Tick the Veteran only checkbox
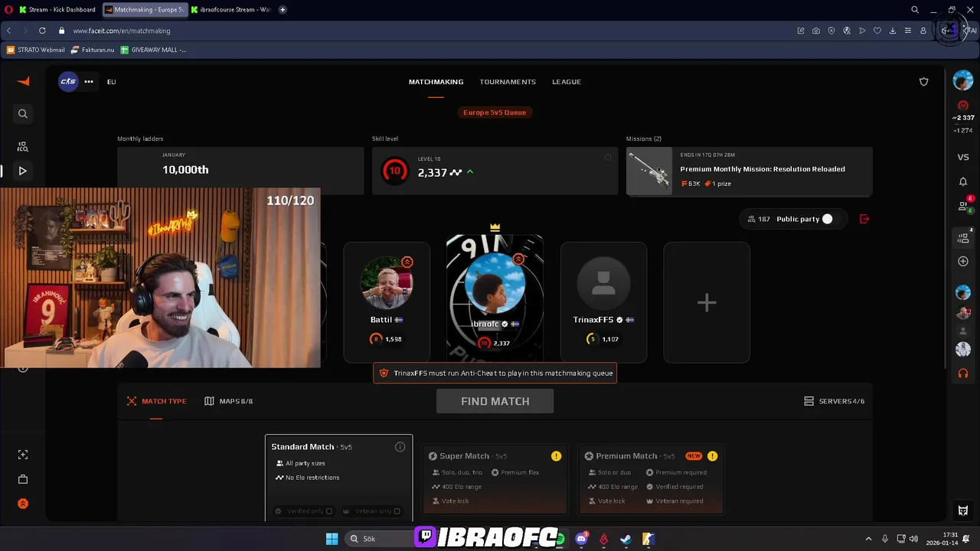This screenshot has height=551, width=980. pos(397,511)
